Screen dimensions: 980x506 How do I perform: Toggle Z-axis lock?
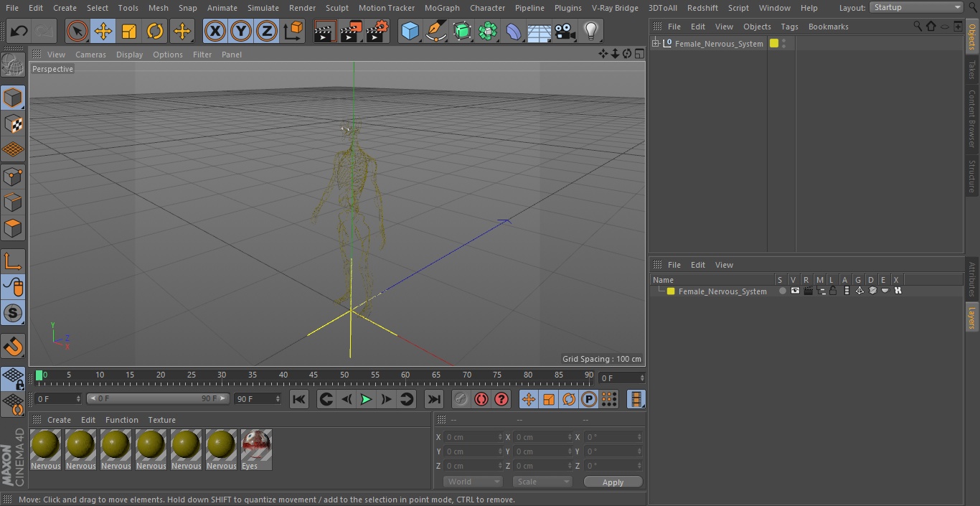267,32
